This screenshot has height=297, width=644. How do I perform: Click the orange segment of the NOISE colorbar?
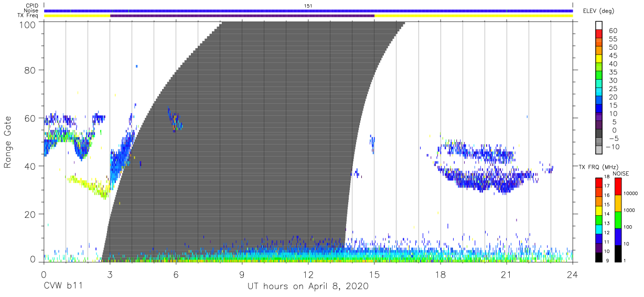point(618,203)
